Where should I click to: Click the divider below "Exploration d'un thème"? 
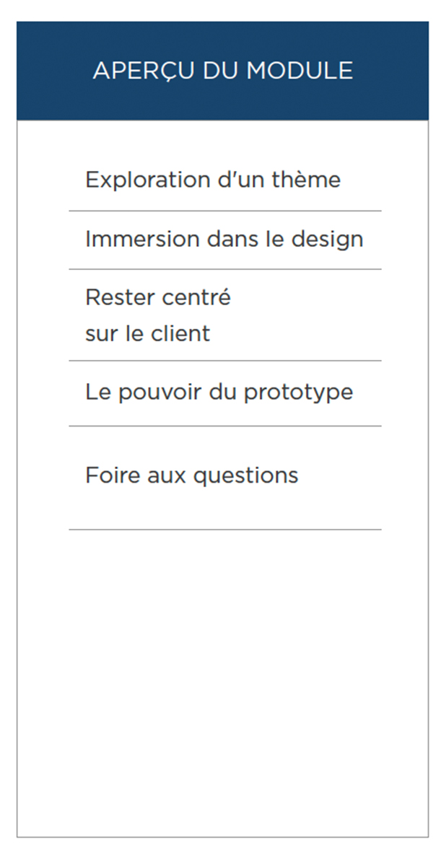224,211
